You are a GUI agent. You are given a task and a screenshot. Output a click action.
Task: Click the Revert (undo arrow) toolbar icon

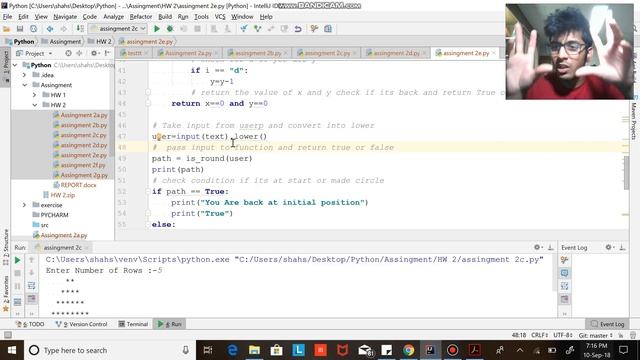[x=298, y=29]
